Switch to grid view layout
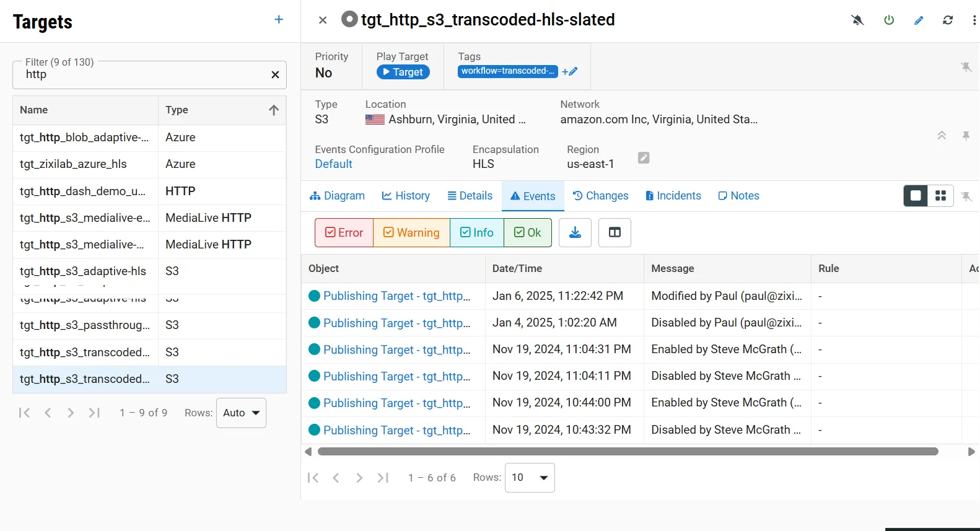This screenshot has width=980, height=531. pos(940,196)
